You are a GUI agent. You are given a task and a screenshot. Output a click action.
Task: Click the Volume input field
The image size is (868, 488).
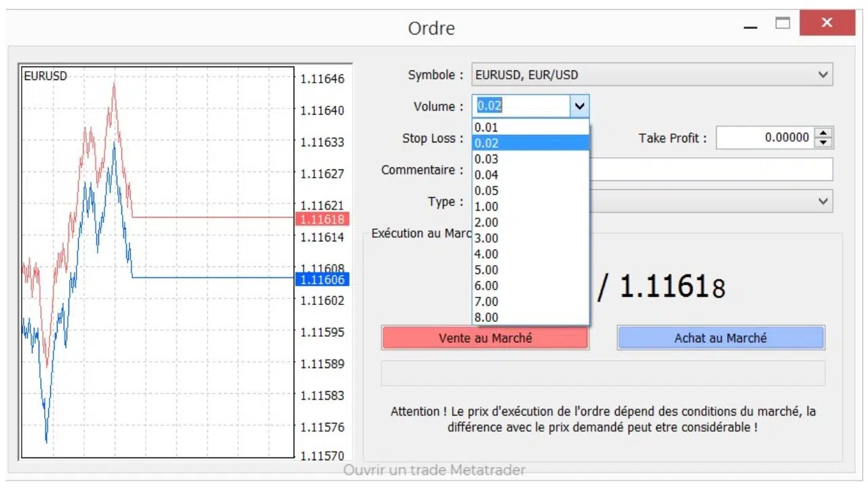click(521, 106)
